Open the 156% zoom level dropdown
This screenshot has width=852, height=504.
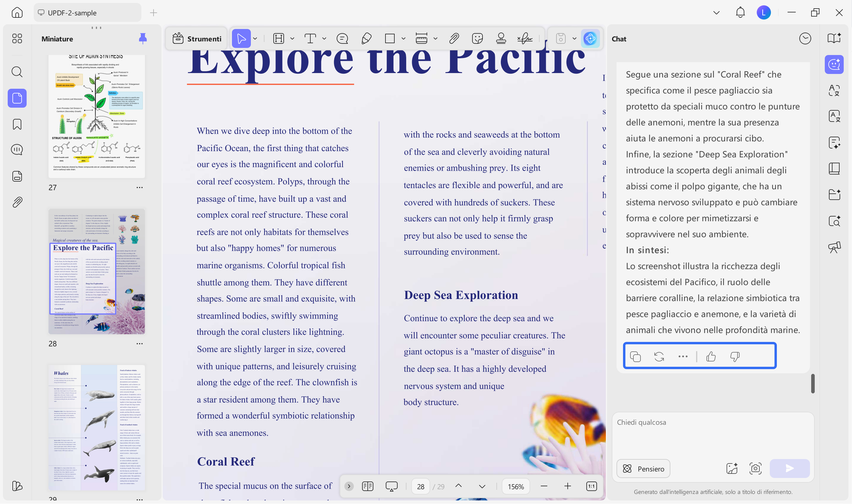(516, 487)
